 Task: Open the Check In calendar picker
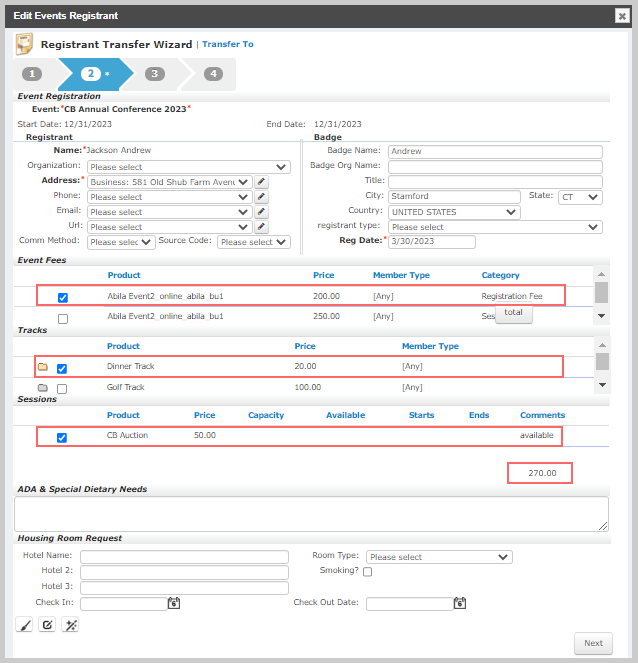(x=174, y=603)
